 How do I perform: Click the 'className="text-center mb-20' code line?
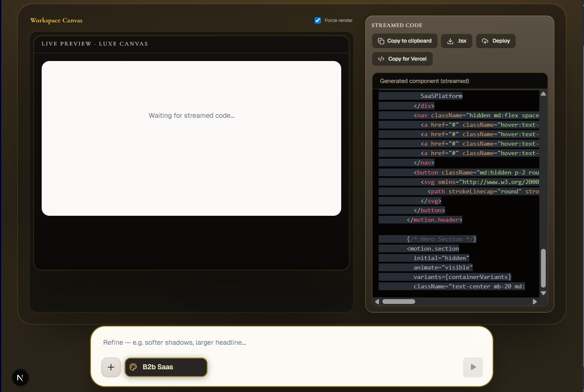(x=469, y=287)
